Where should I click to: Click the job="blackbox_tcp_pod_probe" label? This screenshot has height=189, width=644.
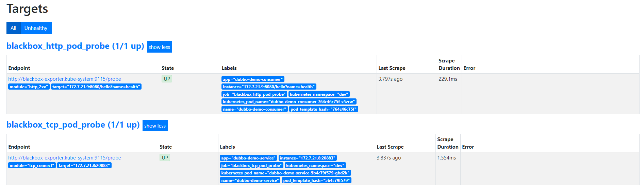[251, 166]
